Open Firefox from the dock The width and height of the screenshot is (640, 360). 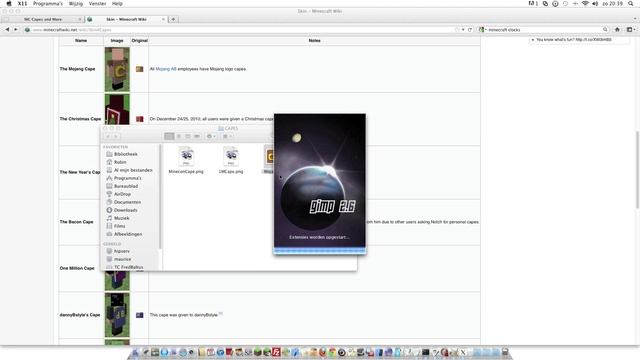click(x=322, y=352)
